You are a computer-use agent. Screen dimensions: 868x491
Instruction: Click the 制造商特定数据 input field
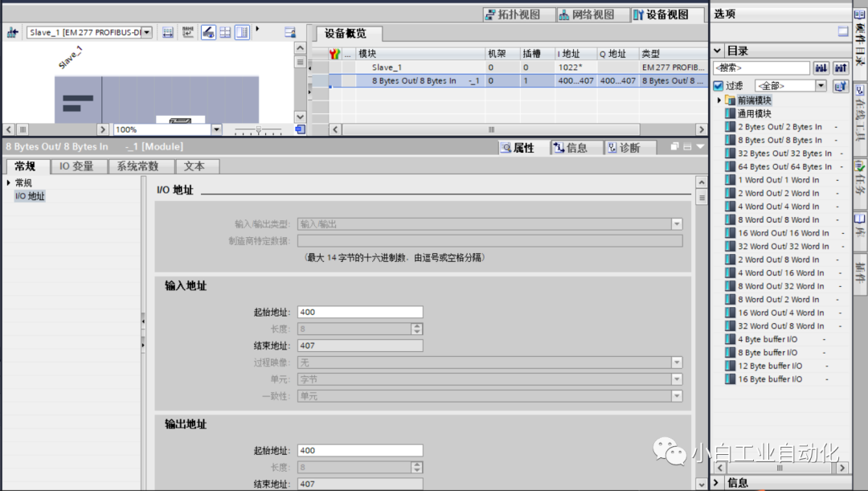pos(490,241)
